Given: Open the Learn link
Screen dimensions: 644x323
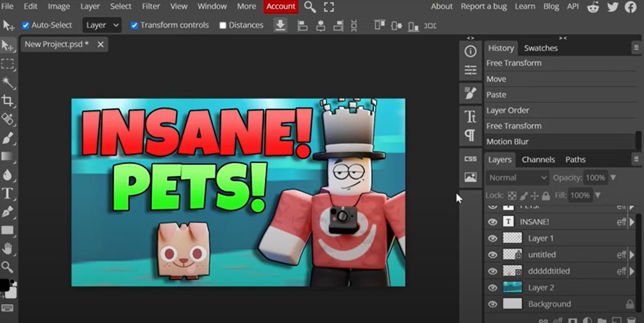Looking at the screenshot, I should tap(525, 6).
